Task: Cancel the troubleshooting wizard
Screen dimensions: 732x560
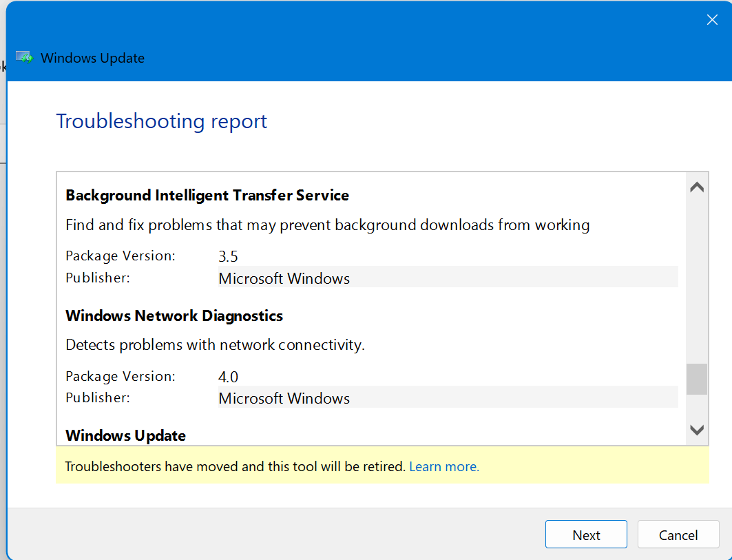Action: click(678, 535)
